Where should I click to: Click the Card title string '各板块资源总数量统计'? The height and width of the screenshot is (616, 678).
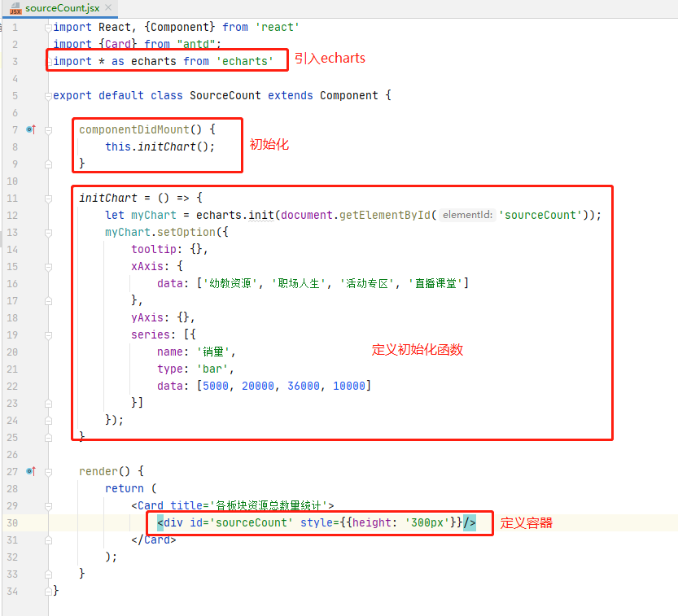pos(269,505)
